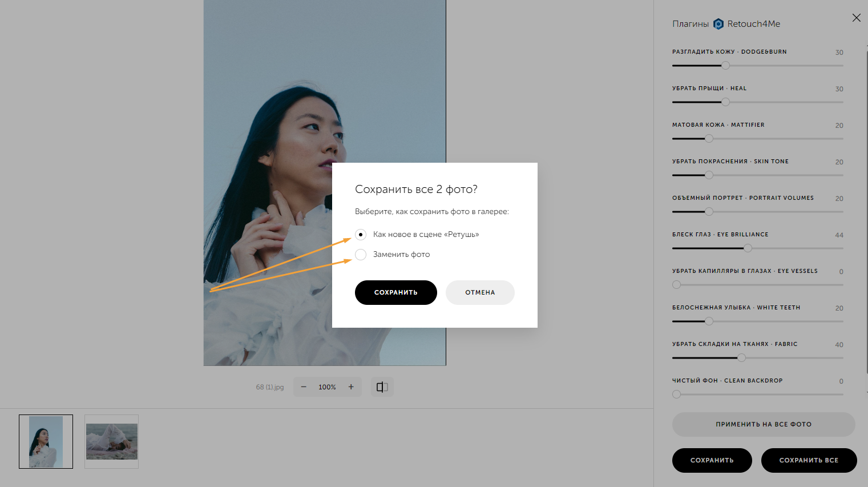The height and width of the screenshot is (487, 868).
Task: Click the Fabric slider handle
Action: point(741,358)
